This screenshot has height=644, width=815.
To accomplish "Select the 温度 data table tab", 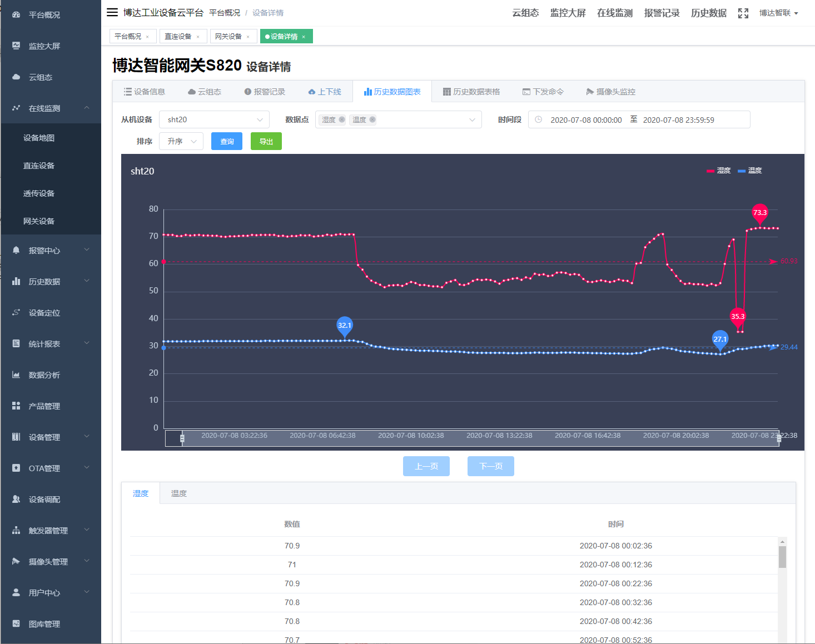I will pos(179,493).
